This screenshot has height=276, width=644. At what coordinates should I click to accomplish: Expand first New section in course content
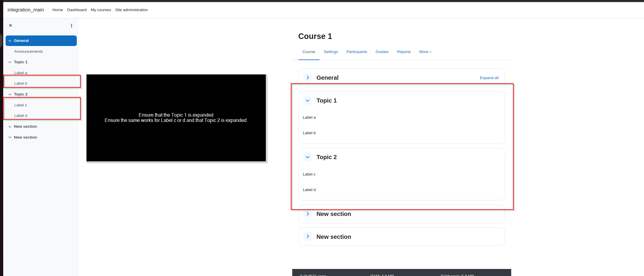[307, 214]
